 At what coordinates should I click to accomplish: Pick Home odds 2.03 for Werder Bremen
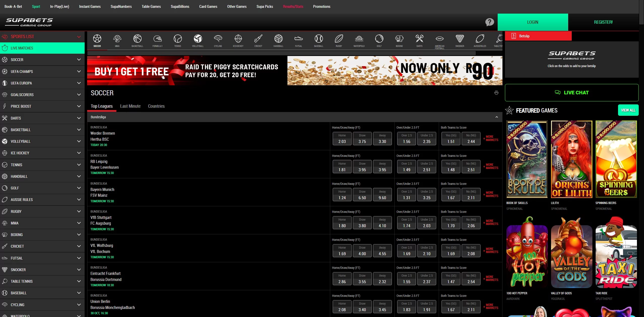[342, 138]
